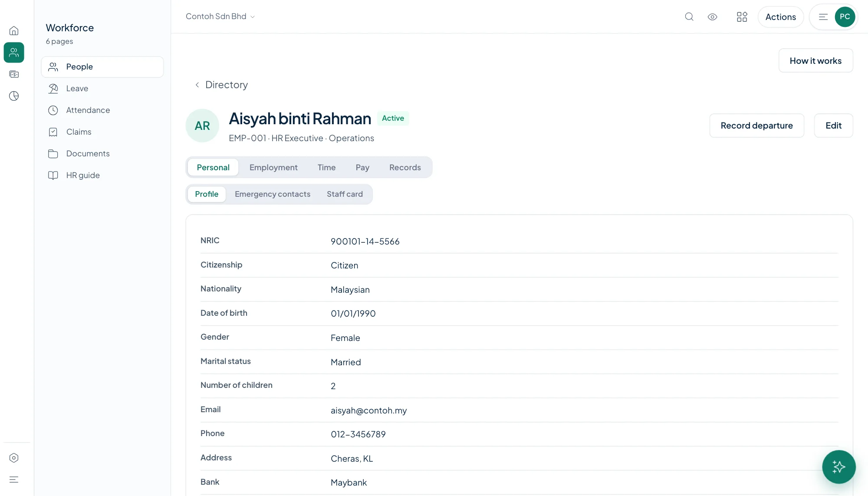
Task: Expand the sidebar using the bottom menu icon
Action: [14, 479]
